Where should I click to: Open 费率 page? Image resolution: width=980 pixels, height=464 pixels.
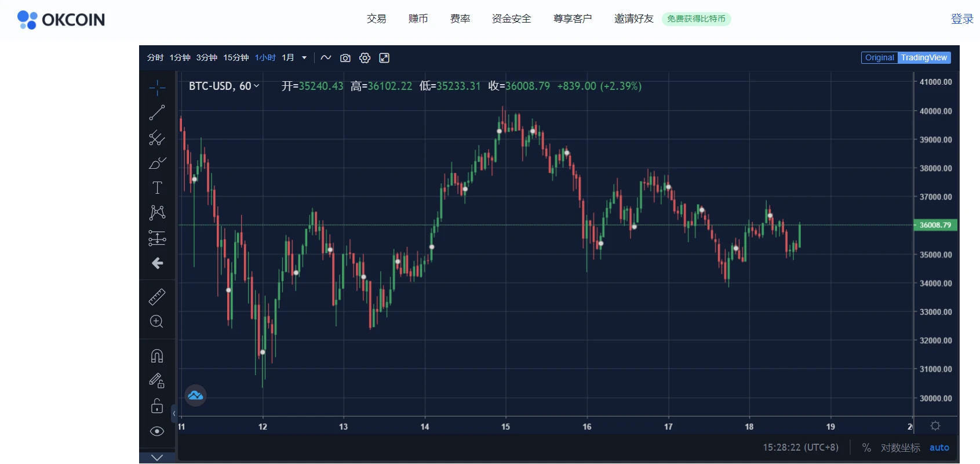click(460, 19)
